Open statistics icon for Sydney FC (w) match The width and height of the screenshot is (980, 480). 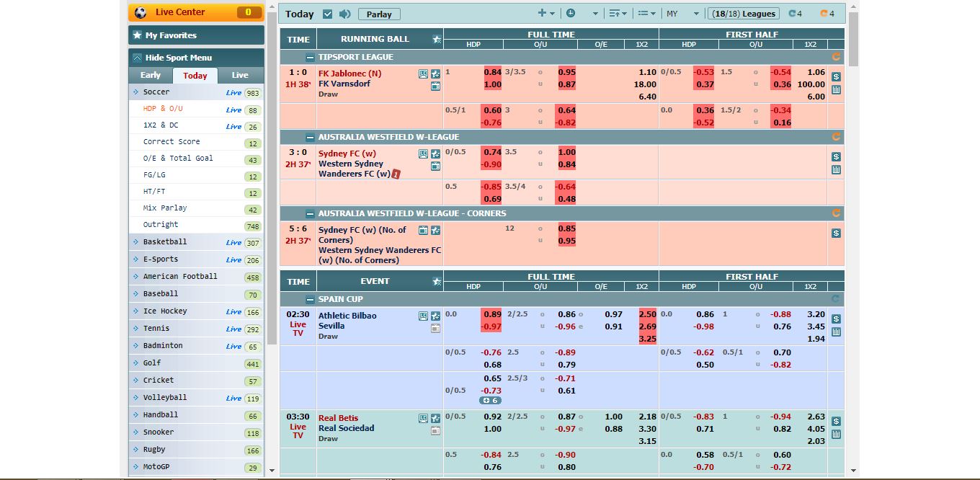click(x=836, y=170)
